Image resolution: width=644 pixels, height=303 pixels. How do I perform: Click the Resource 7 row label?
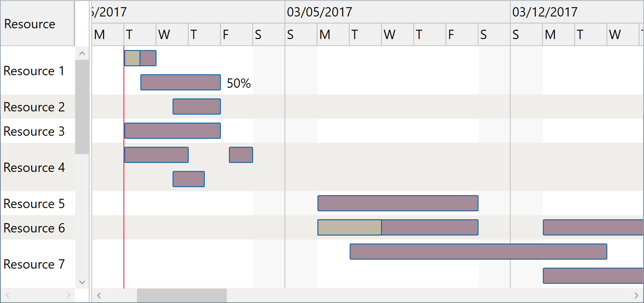tap(34, 264)
